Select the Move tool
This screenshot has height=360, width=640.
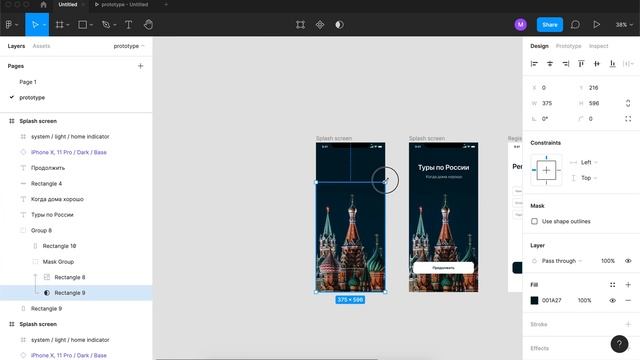click(x=35, y=24)
